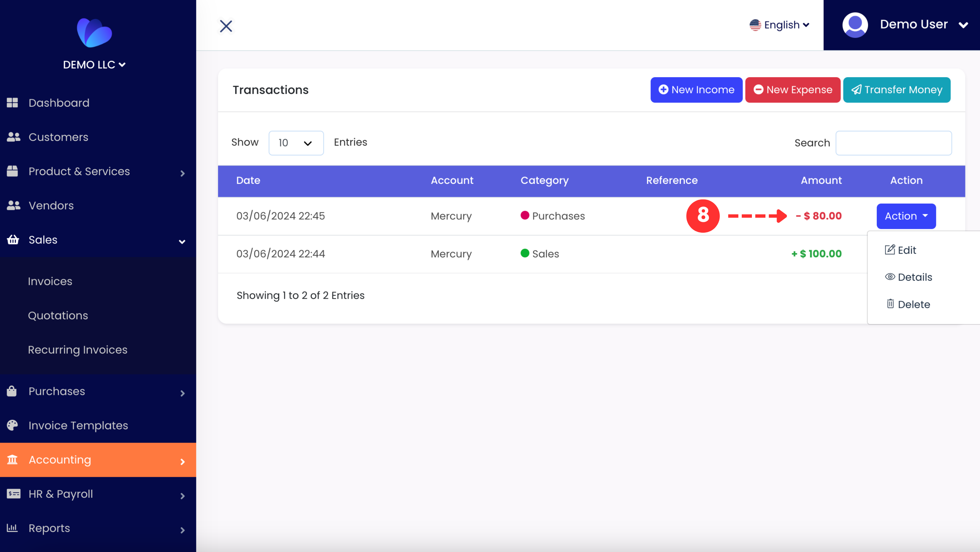This screenshot has height=552, width=980.
Task: Click the Invoice Templates palette icon
Action: (12, 425)
